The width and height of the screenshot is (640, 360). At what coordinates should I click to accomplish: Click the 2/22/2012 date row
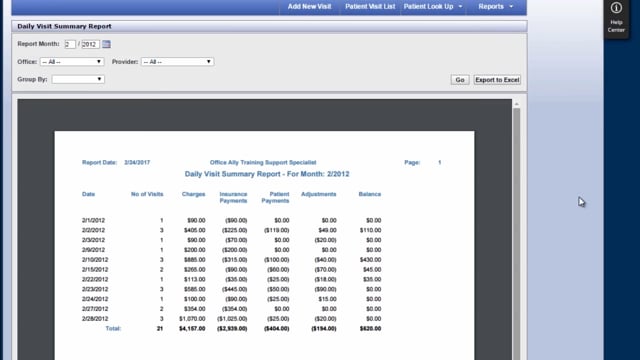[x=231, y=279]
